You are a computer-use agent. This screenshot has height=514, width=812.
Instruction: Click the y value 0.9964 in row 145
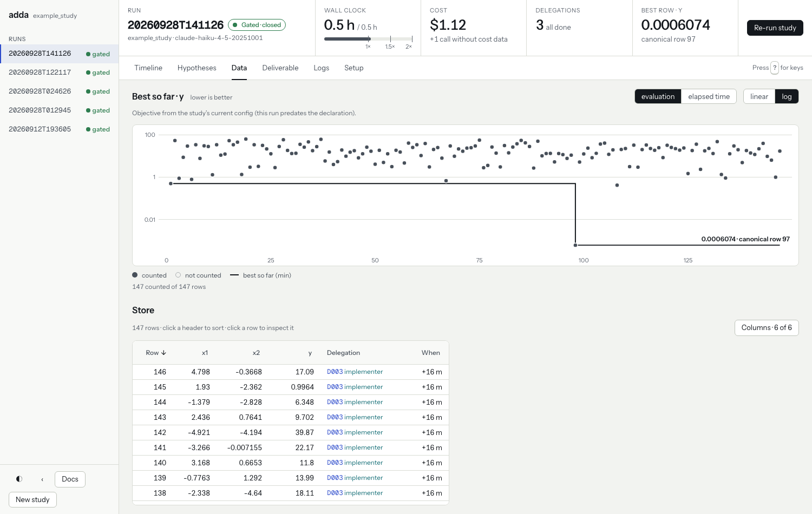(x=303, y=387)
